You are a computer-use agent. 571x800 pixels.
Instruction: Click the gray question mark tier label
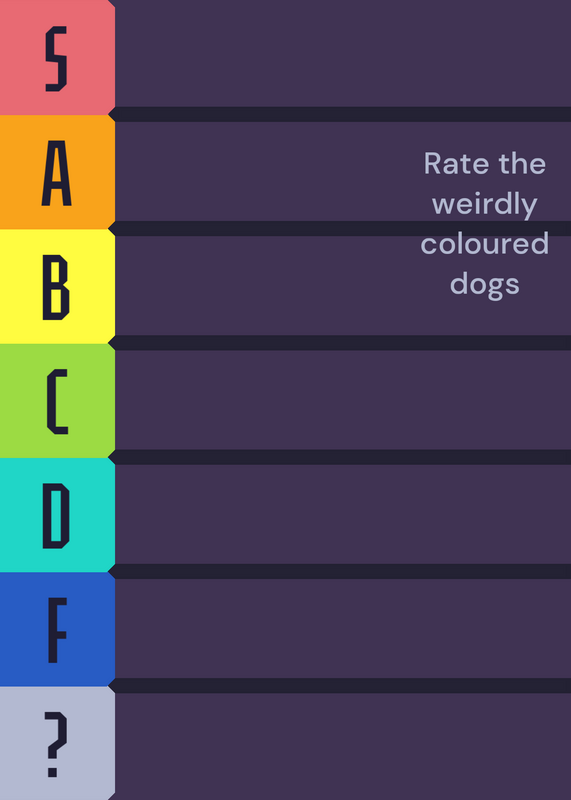pyautogui.click(x=57, y=743)
